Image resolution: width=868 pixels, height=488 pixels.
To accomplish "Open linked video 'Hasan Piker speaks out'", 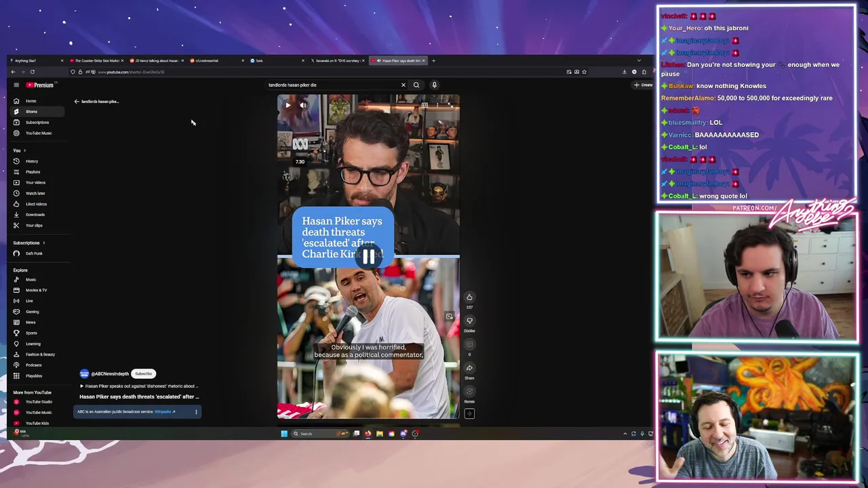I will click(140, 386).
